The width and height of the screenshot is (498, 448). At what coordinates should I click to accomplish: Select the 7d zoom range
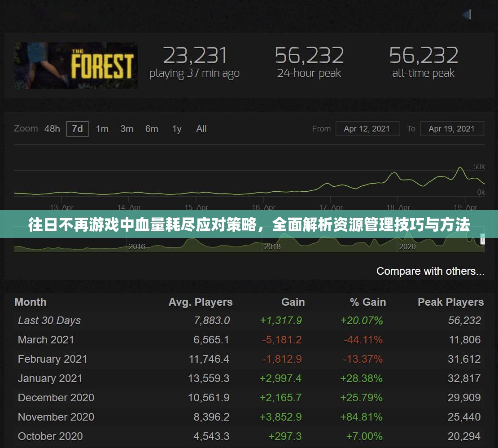pyautogui.click(x=77, y=129)
